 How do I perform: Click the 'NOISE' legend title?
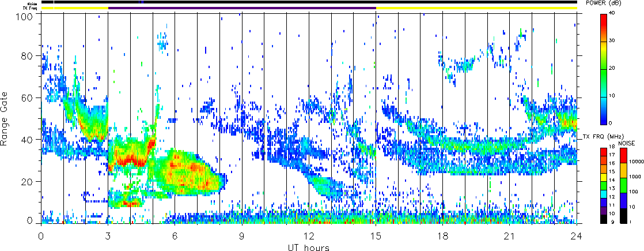[x=626, y=143]
